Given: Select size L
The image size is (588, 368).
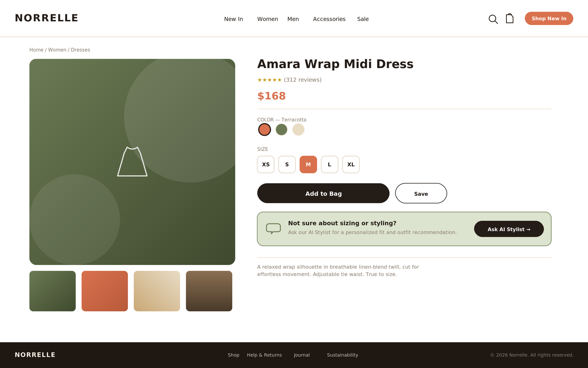Looking at the screenshot, I should click(x=330, y=164).
